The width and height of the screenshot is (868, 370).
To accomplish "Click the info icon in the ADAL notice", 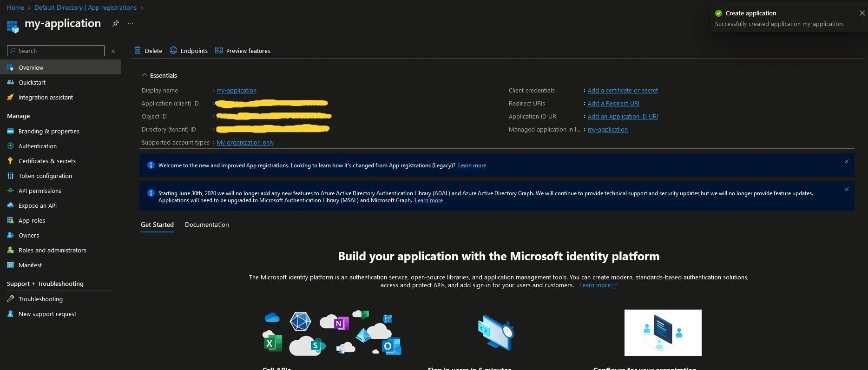I will pyautogui.click(x=151, y=193).
